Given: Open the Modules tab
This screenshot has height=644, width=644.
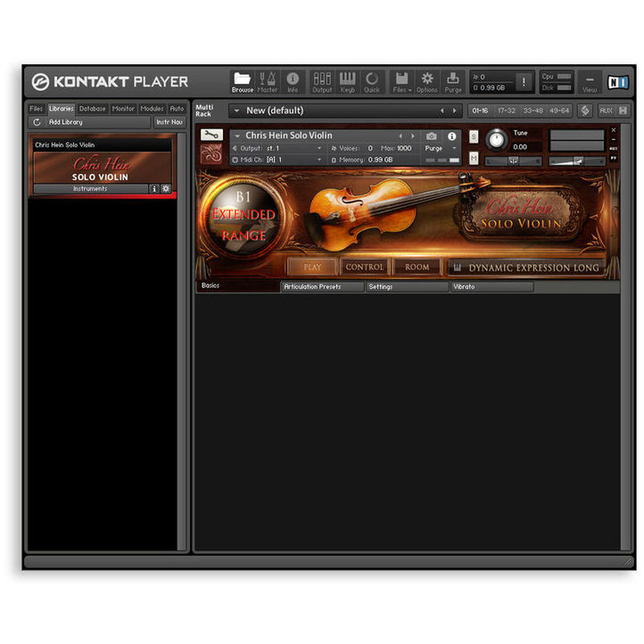Looking at the screenshot, I should pyautogui.click(x=152, y=109).
